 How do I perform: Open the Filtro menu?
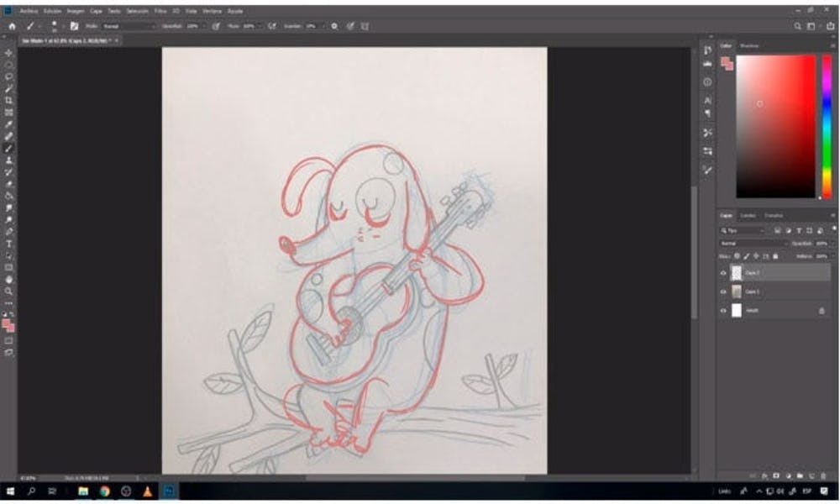tap(160, 11)
